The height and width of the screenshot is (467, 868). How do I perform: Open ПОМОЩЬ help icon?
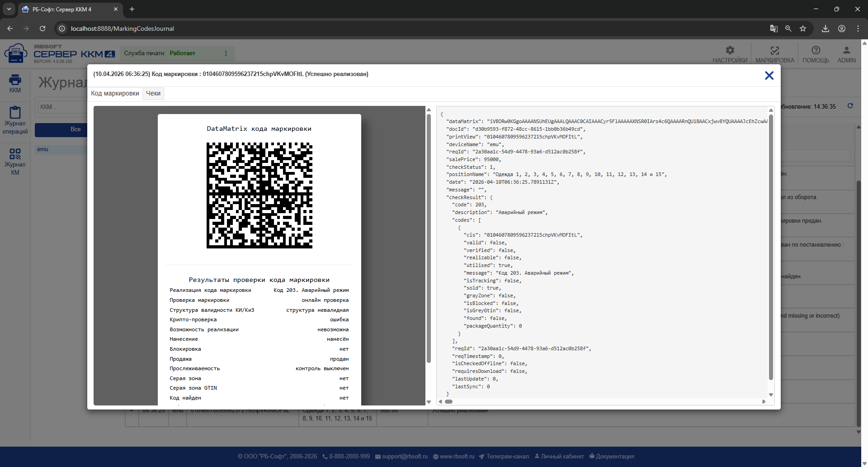pos(816,54)
